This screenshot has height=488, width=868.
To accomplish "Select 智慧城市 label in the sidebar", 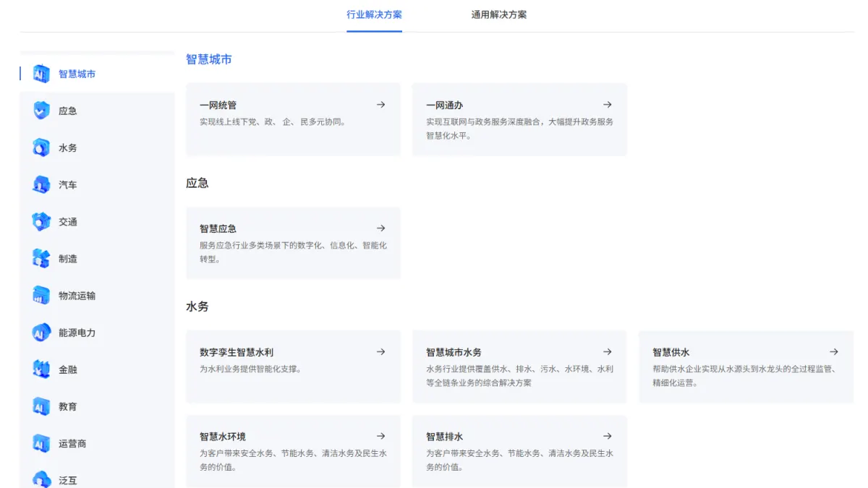I will point(77,74).
